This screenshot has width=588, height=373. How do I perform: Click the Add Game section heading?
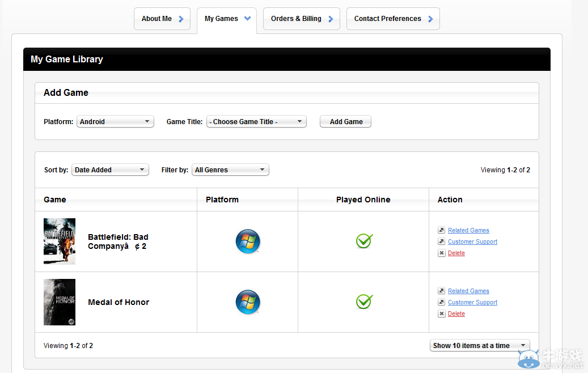pyautogui.click(x=66, y=92)
